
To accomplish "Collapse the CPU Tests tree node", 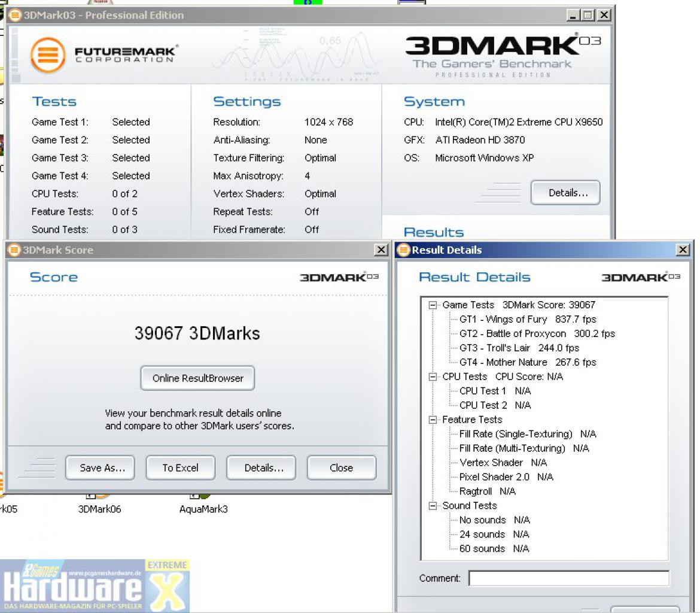I will coord(432,377).
